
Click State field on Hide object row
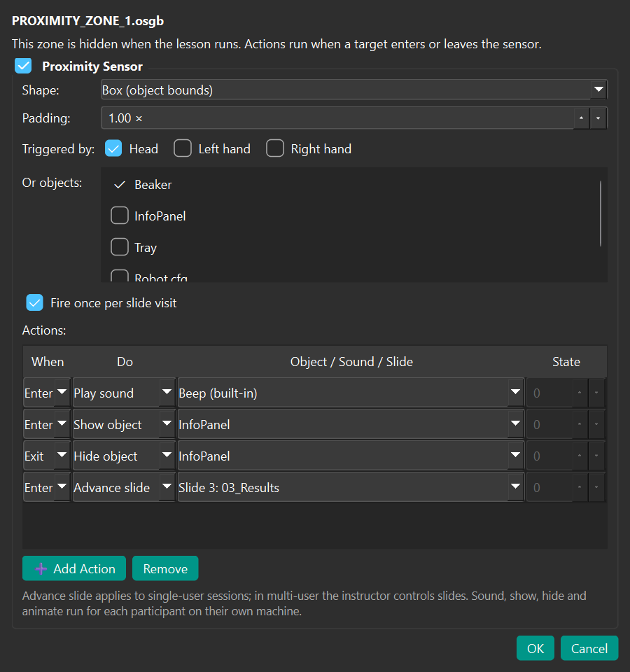(x=549, y=456)
